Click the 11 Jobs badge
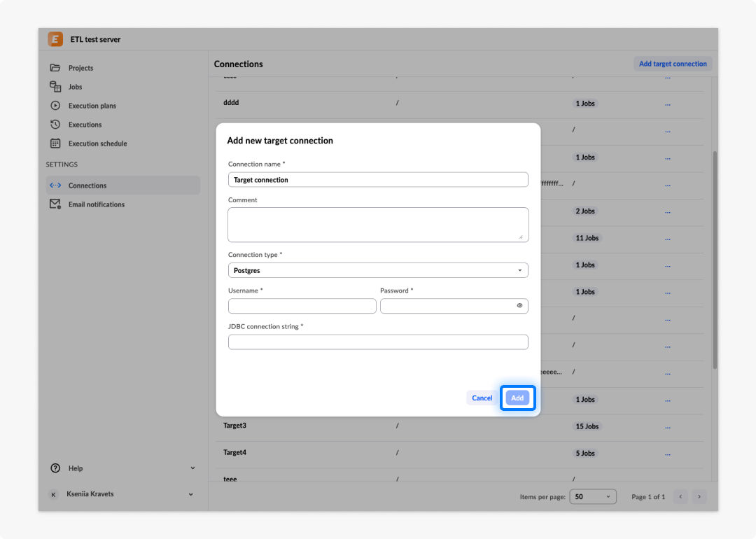The image size is (756, 539). (x=587, y=238)
